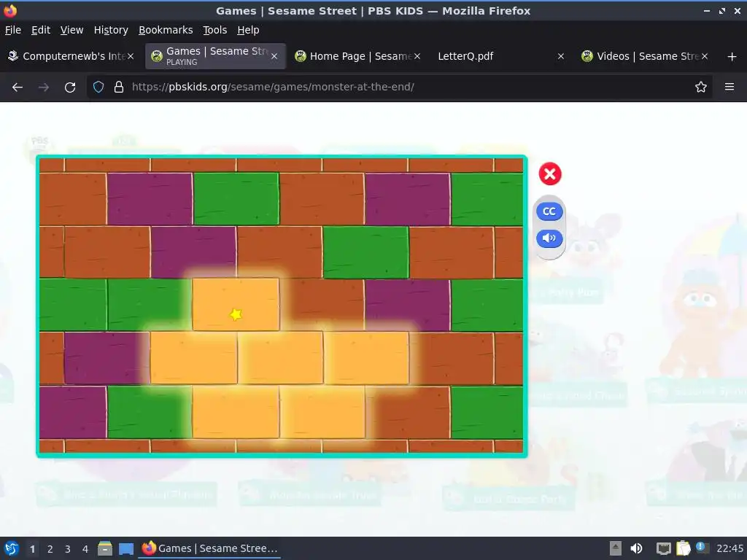Close the LetterQ.pdf tab
The height and width of the screenshot is (560, 747).
[561, 56]
